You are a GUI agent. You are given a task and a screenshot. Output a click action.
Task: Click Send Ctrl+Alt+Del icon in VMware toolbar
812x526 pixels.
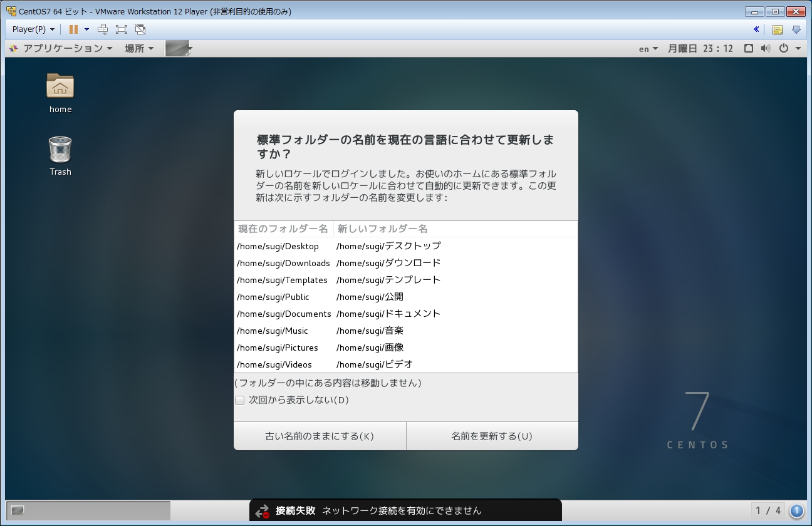103,29
